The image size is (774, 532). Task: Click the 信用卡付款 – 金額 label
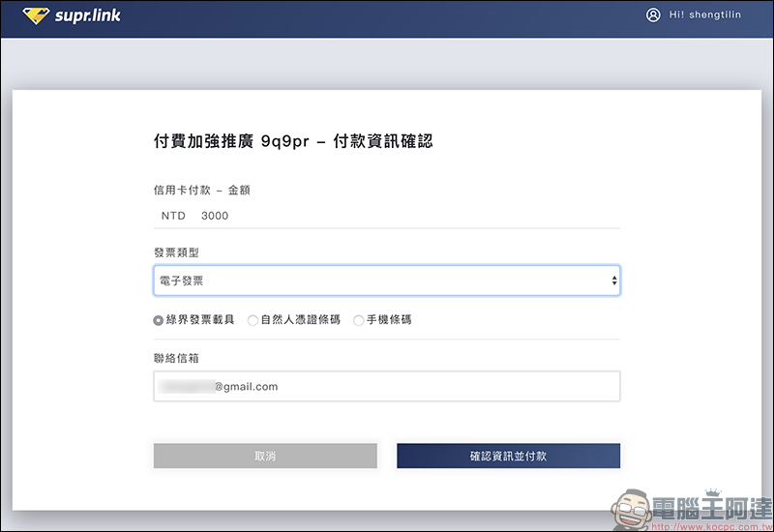pyautogui.click(x=202, y=191)
